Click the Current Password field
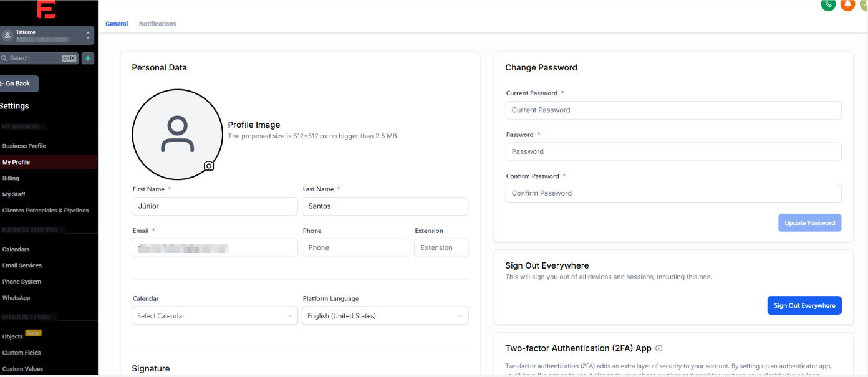Image resolution: width=868 pixels, height=377 pixels. (x=673, y=110)
